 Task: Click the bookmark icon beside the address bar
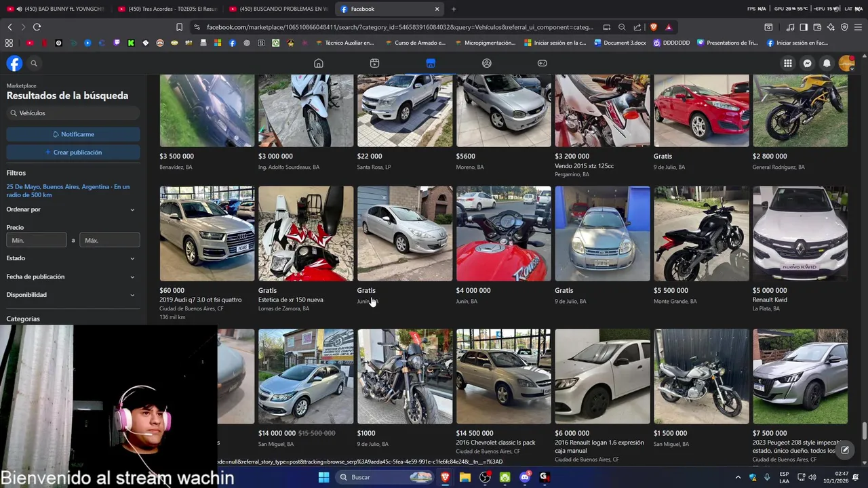(179, 27)
